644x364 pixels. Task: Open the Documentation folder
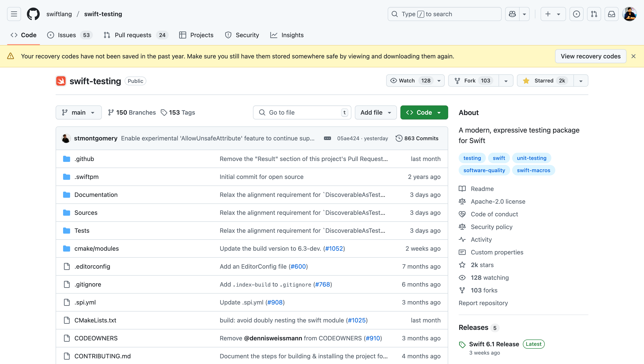pyautogui.click(x=96, y=194)
